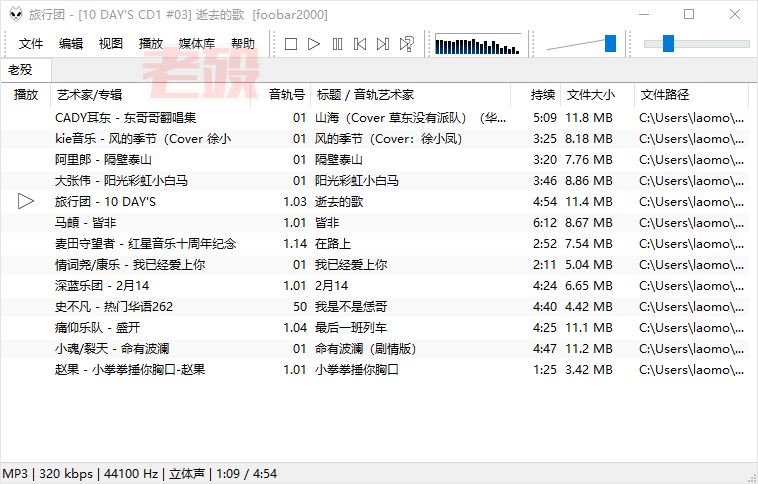
Task: Select the 情词尧/康乐 - 我已经爱上你 row
Action: click(375, 264)
